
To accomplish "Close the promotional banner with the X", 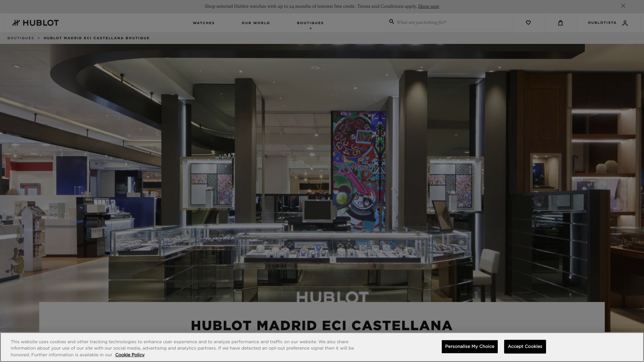I will tap(623, 6).
